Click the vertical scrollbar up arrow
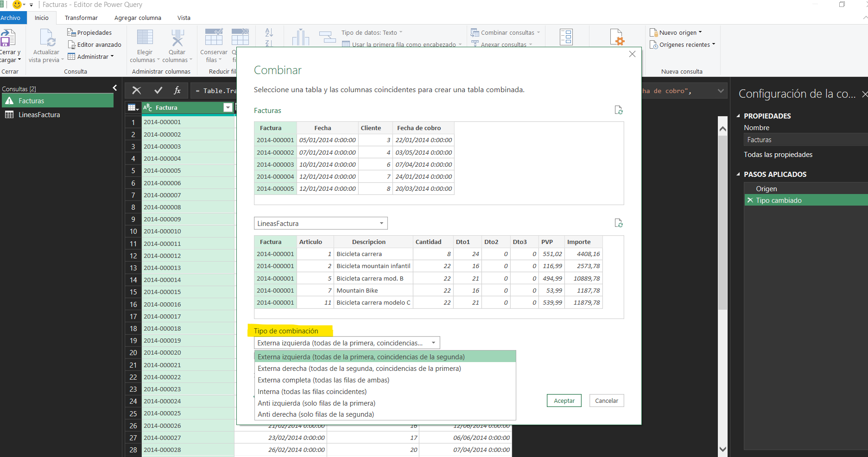Image resolution: width=868 pixels, height=457 pixels. [722, 129]
